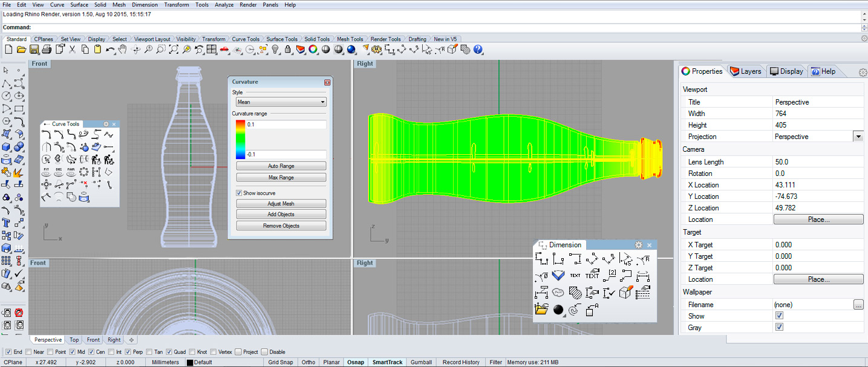Open the Default layer selector in status bar
The height and width of the screenshot is (367, 868).
tap(203, 362)
